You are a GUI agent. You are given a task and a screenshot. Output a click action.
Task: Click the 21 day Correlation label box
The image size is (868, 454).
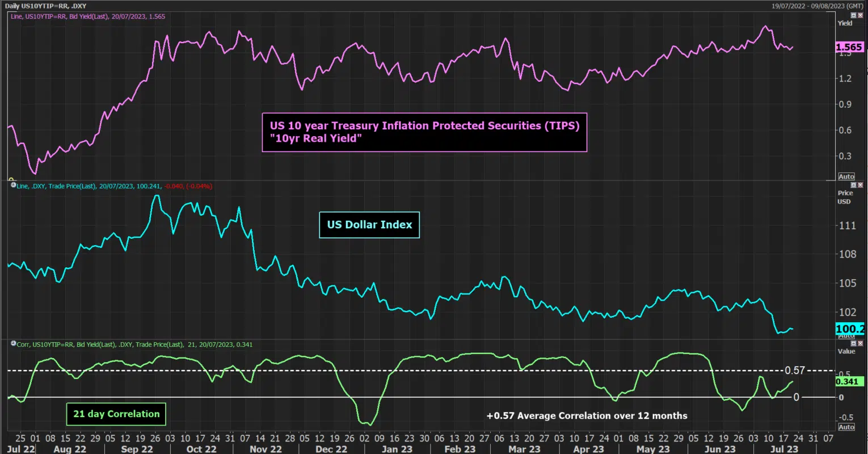tap(116, 414)
